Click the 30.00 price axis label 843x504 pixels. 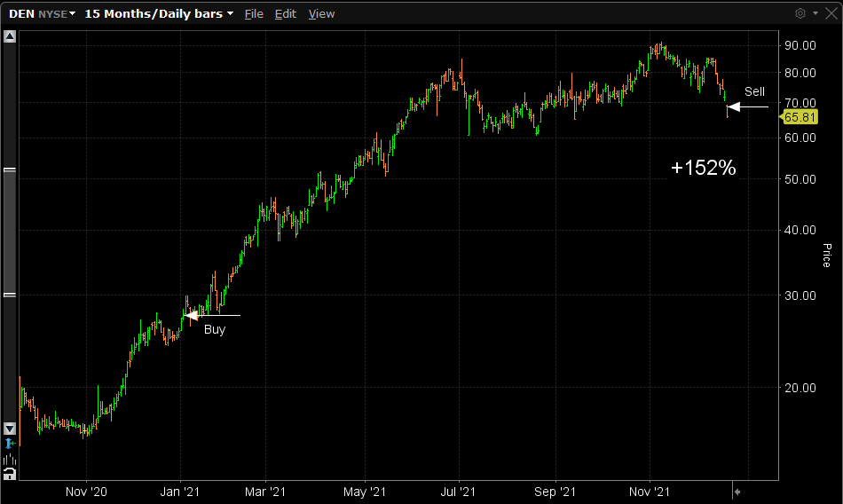[x=800, y=295]
